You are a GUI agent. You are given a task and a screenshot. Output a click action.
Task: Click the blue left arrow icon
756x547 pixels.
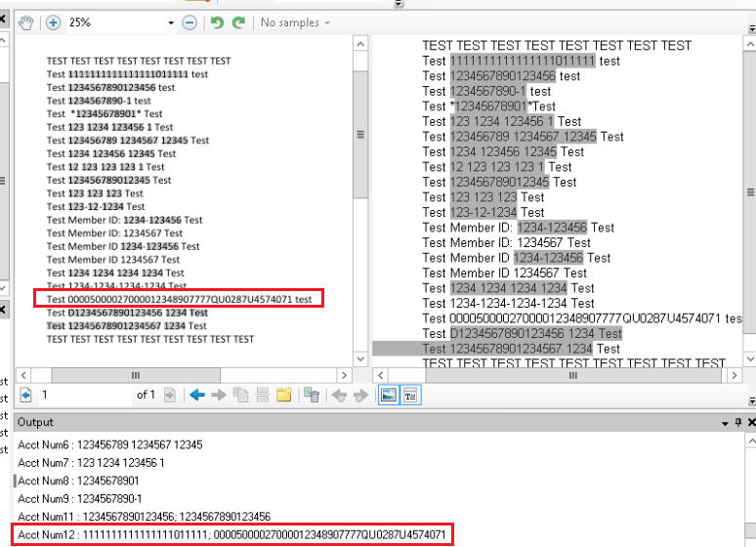[197, 395]
